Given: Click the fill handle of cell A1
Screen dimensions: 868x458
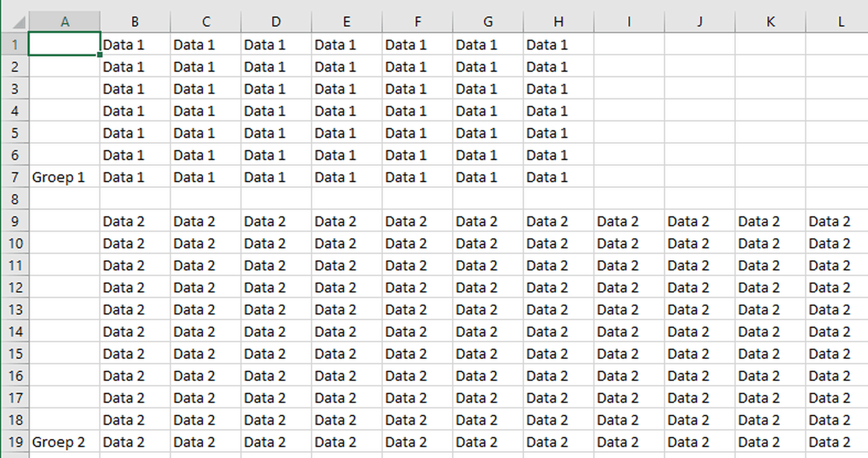Looking at the screenshot, I should point(100,55).
